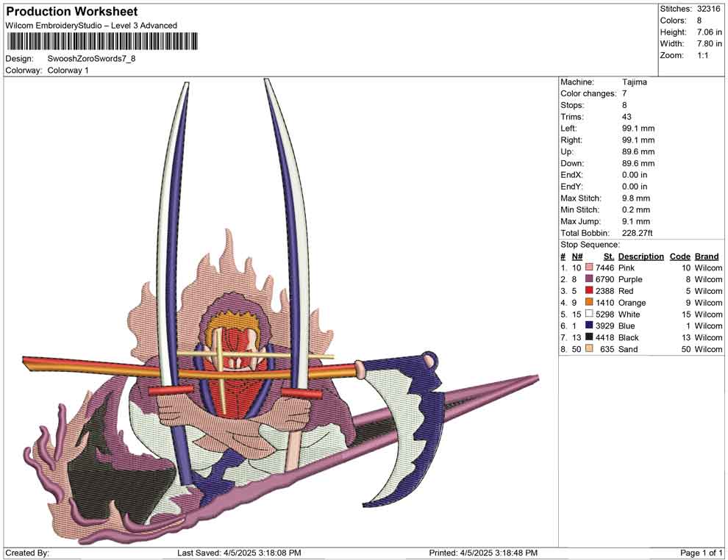Click stitch count '2388' in Red row
The height and width of the screenshot is (560, 728).
[x=605, y=291]
